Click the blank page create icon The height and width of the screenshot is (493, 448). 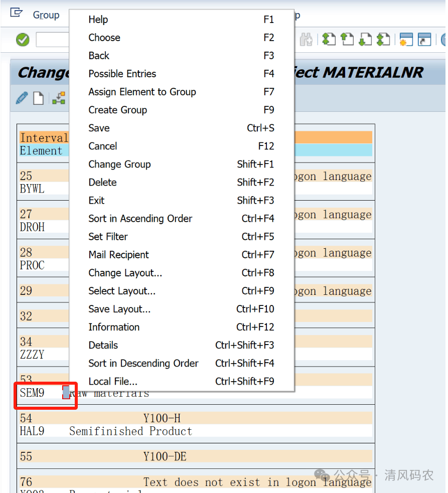click(39, 98)
